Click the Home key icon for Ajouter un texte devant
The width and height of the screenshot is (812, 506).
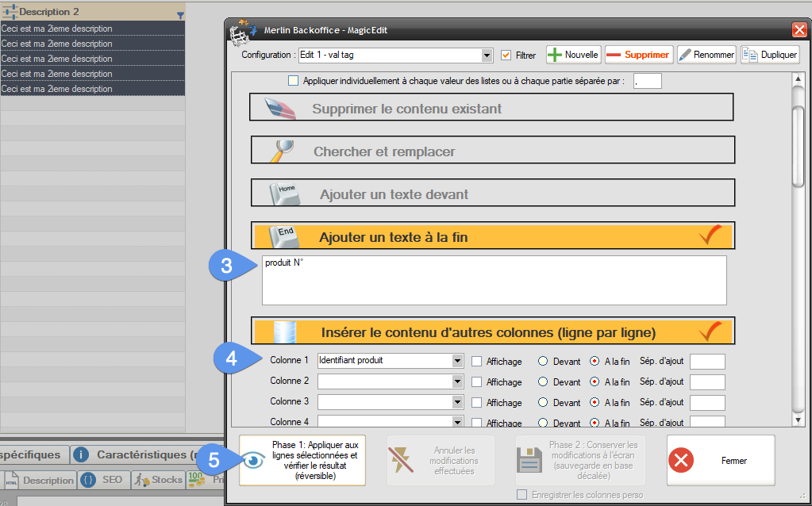[284, 193]
